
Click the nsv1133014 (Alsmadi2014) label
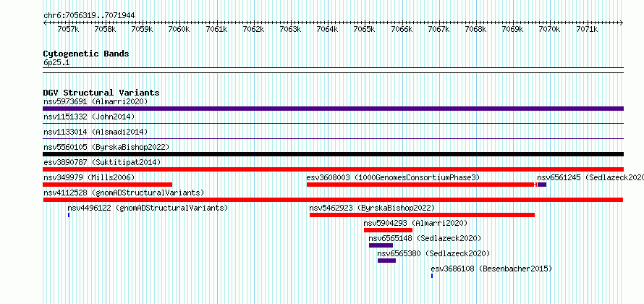point(96,132)
